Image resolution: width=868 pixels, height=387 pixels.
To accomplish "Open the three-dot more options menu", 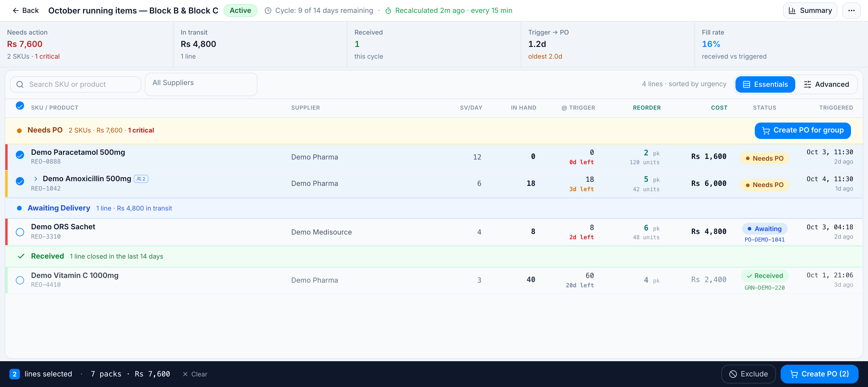I will click(851, 10).
